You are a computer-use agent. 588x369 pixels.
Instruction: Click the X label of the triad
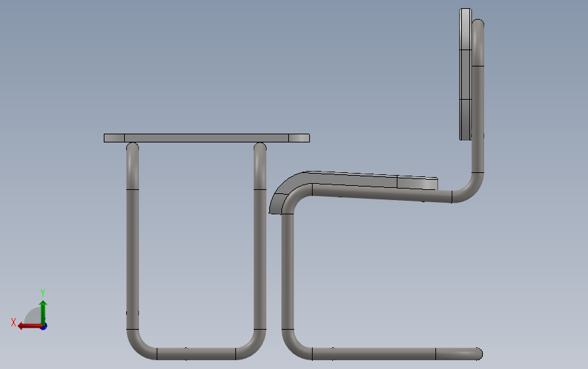(x=14, y=322)
